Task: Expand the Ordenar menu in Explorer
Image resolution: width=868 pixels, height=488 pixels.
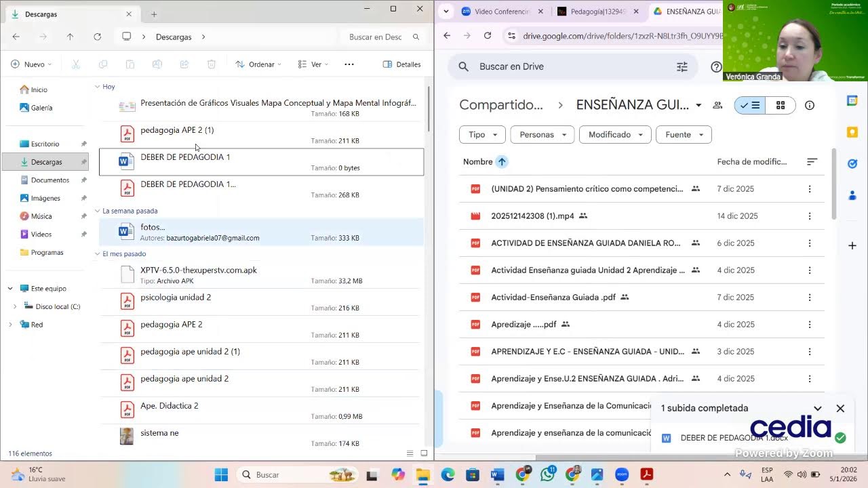Action: (258, 64)
